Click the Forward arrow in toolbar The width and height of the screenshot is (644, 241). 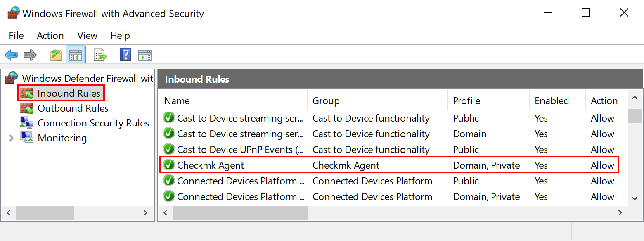(30, 55)
